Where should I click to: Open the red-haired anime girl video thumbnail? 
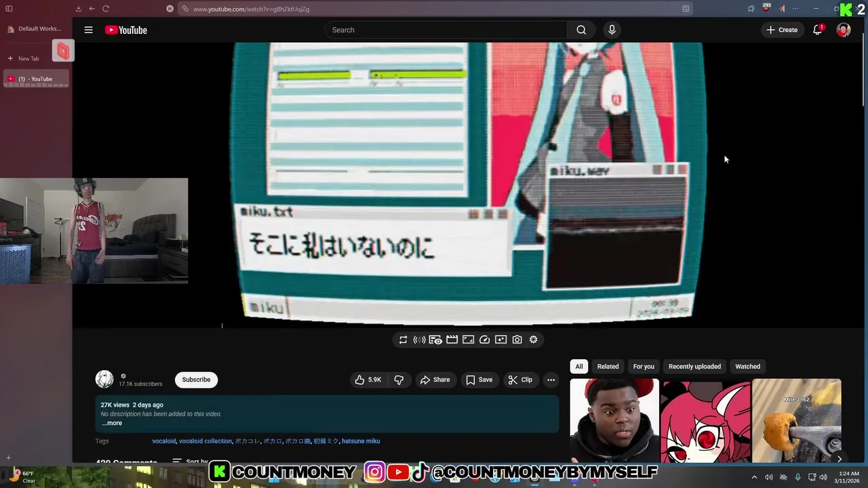point(706,420)
